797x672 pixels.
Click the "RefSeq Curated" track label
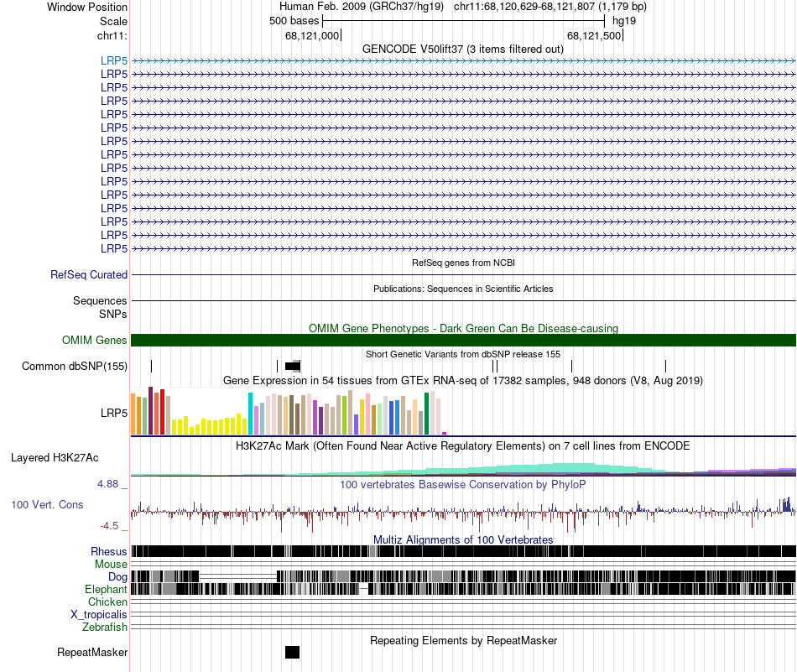coord(89,275)
